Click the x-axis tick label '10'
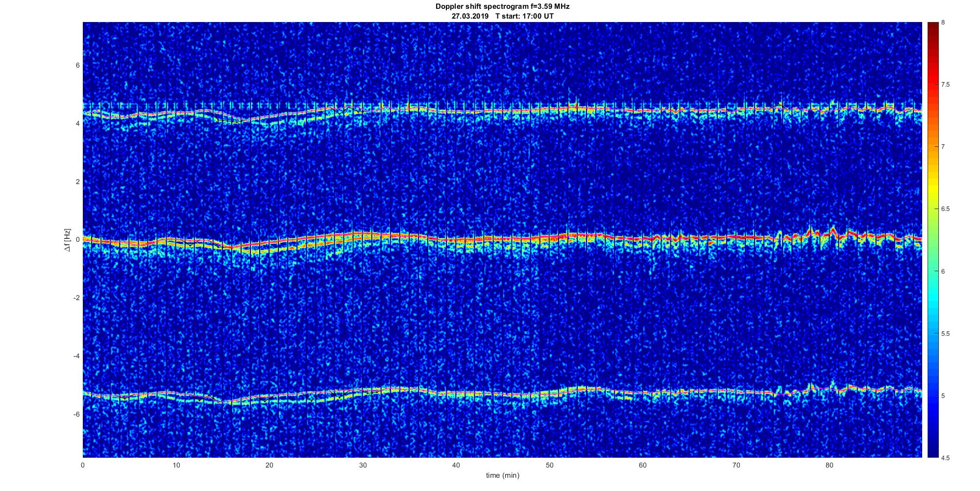This screenshot has width=980, height=491. tap(176, 465)
